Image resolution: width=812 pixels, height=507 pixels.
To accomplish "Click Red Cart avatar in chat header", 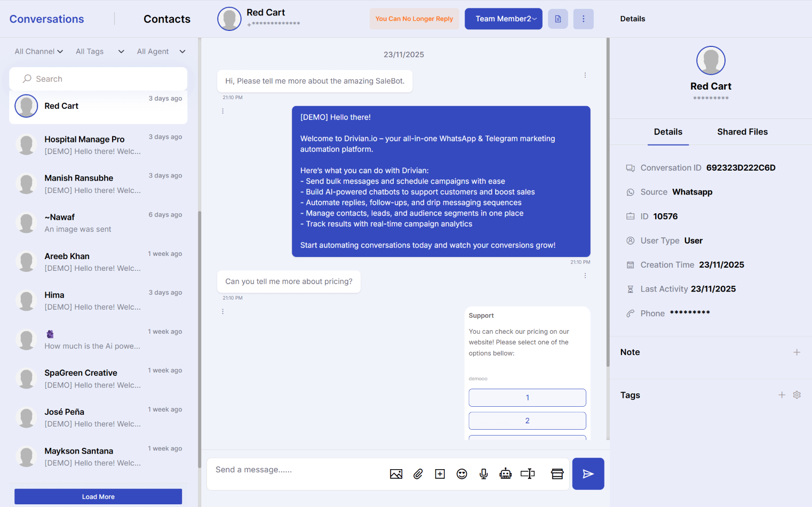I will point(229,19).
